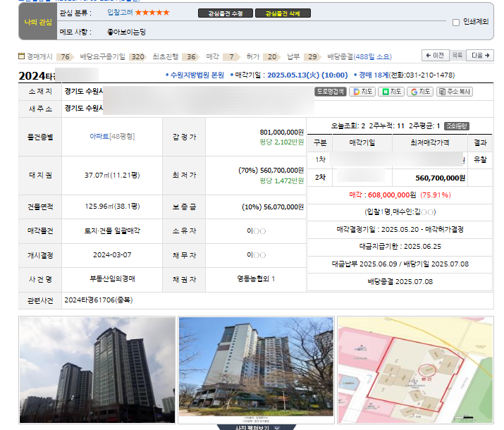Open the 조회동향 view trends button
This screenshot has width=504, height=430.
pos(455,126)
